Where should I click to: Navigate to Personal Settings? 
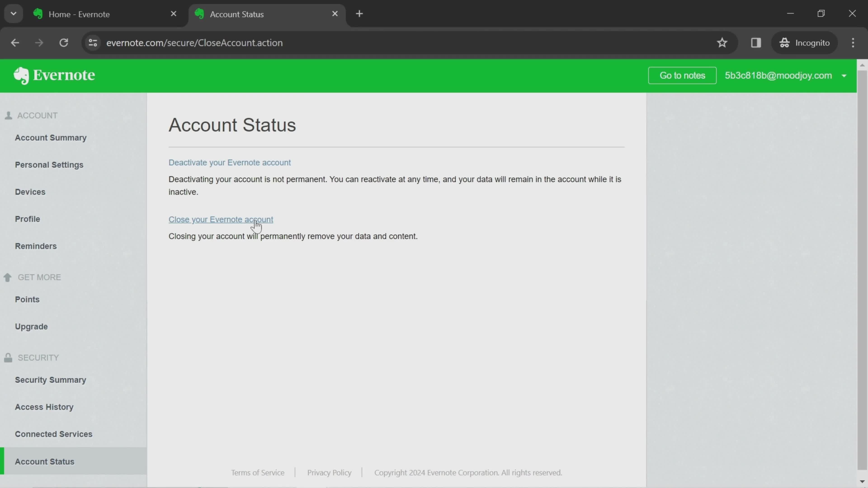click(x=49, y=164)
